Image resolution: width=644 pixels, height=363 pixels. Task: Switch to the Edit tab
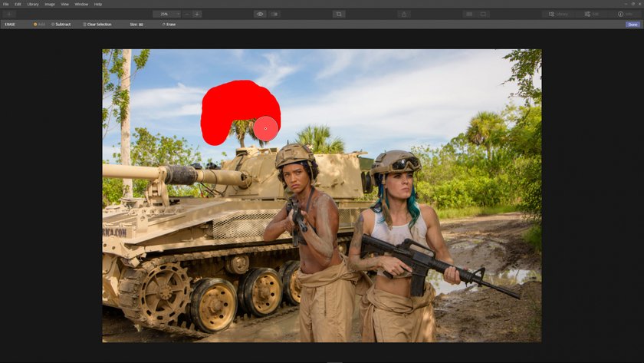click(591, 14)
